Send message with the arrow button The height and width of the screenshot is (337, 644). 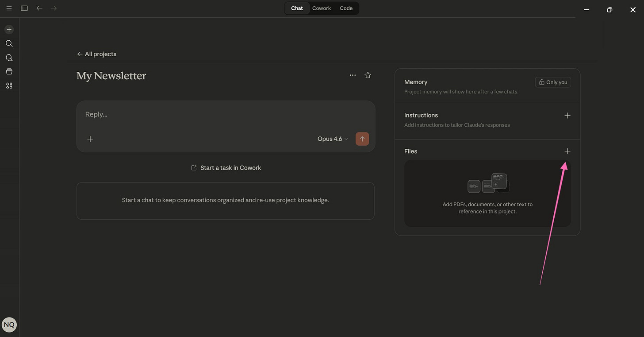coord(362,139)
